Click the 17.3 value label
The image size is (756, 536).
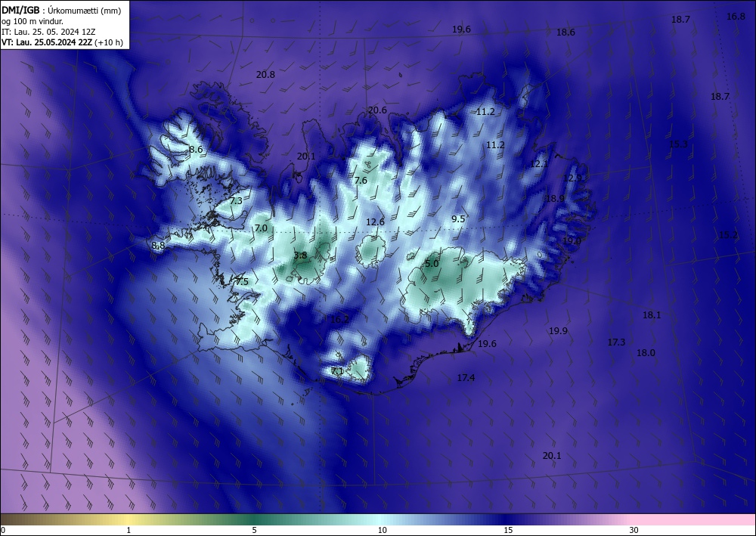tap(616, 342)
